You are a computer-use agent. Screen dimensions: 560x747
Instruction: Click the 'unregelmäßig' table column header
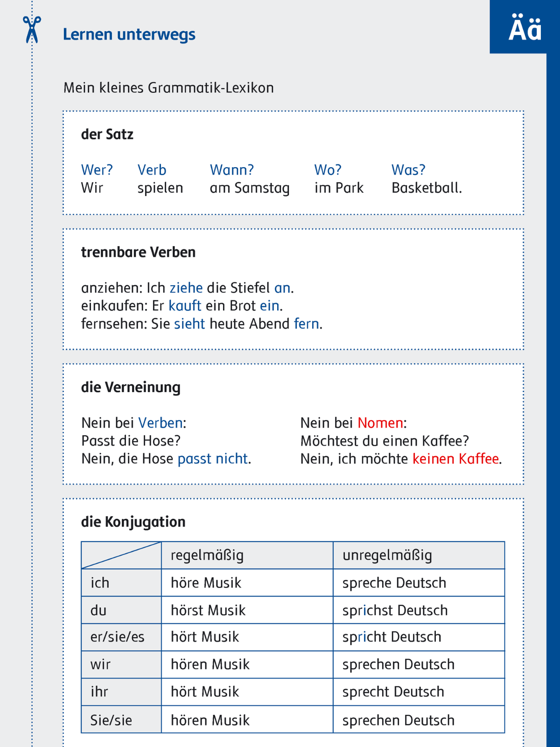(387, 555)
